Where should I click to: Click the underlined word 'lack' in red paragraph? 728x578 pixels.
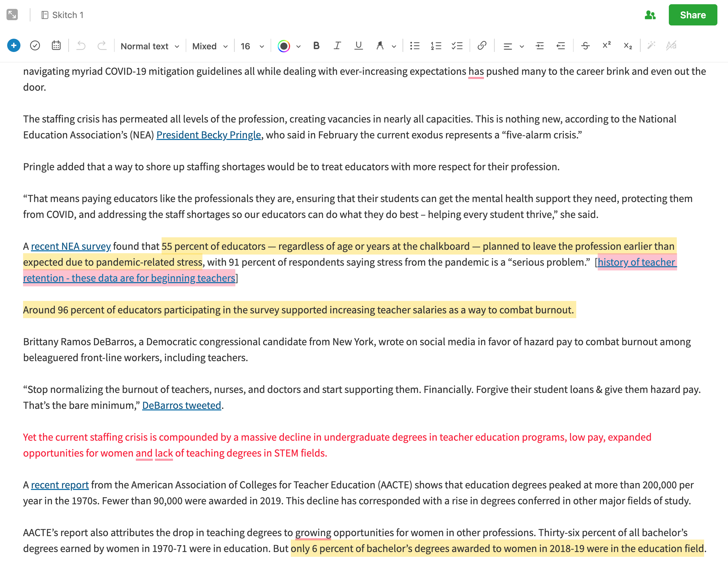(164, 453)
